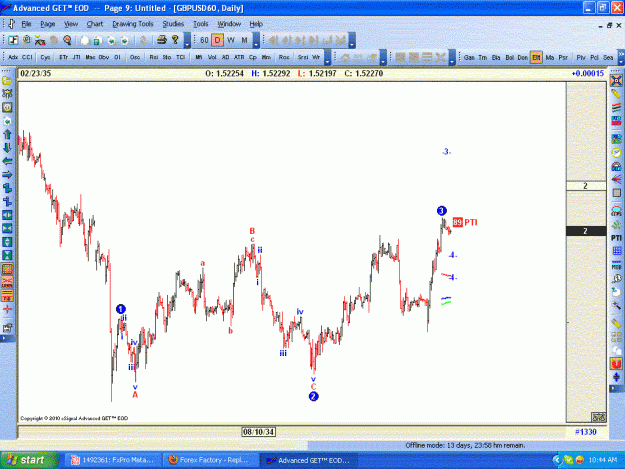Click the red crosshair cursor icon in sidebar
The height and width of the screenshot is (469, 625).
pyautogui.click(x=7, y=309)
